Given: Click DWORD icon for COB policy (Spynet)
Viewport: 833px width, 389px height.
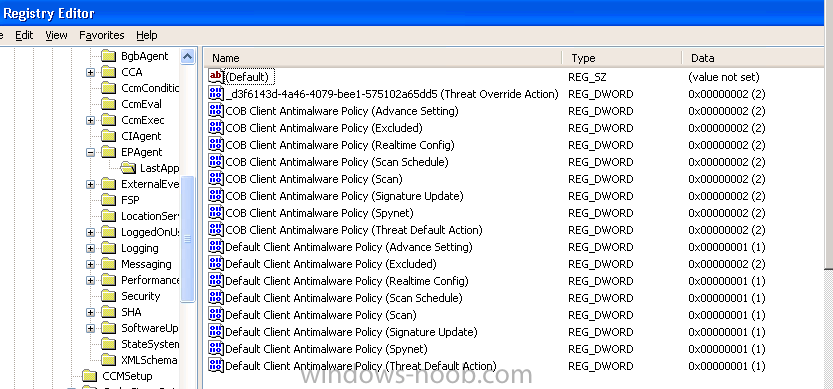Looking at the screenshot, I should tap(216, 213).
